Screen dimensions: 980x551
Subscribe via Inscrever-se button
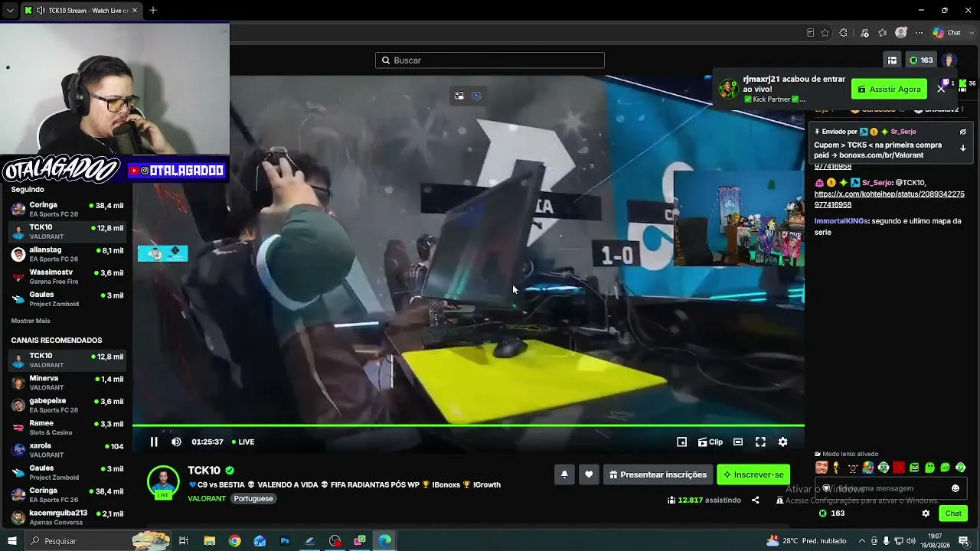(753, 474)
